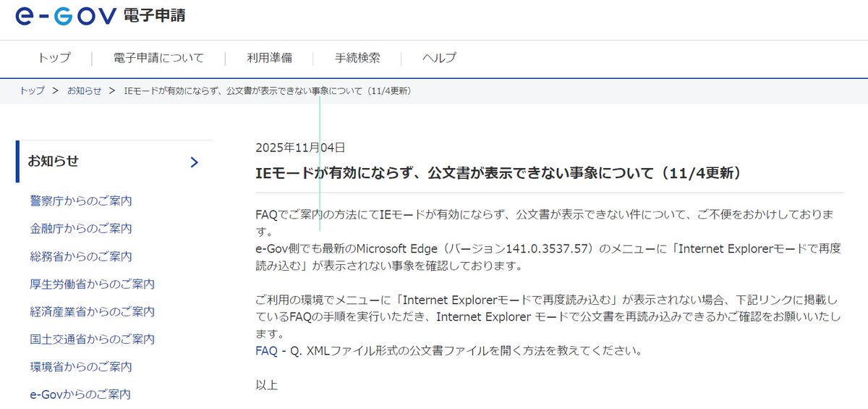Click the sentence mentioning バージョン141.0.3537.57

tap(548, 257)
